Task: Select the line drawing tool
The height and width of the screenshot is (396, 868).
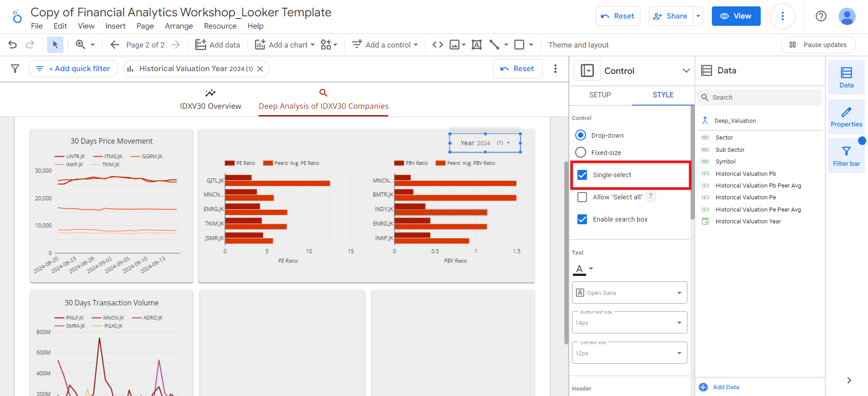Action: coord(494,44)
